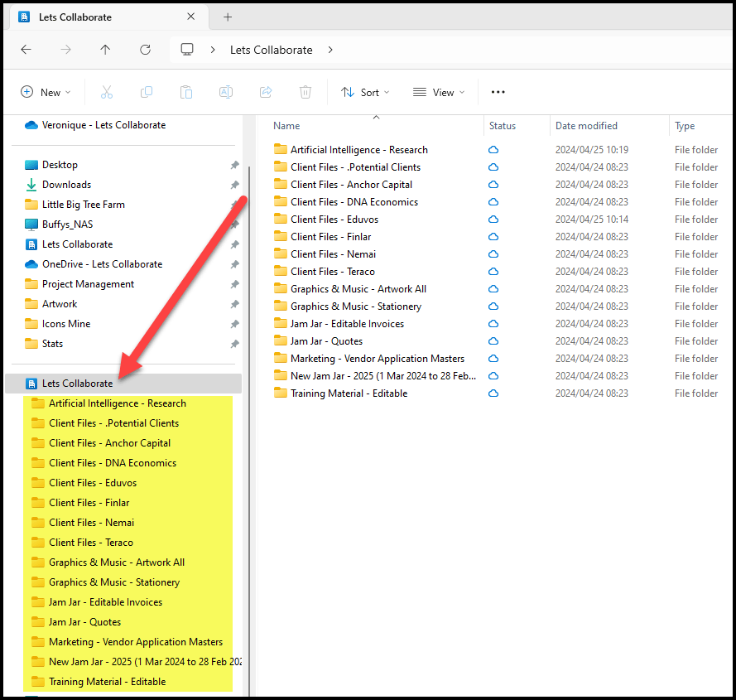Click the Copy icon in toolbar
The width and height of the screenshot is (736, 700).
(147, 92)
